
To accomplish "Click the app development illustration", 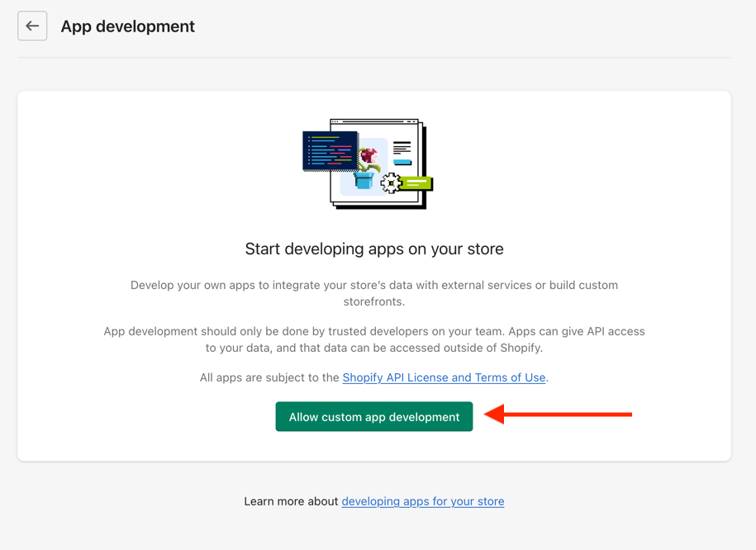I will pos(368,164).
